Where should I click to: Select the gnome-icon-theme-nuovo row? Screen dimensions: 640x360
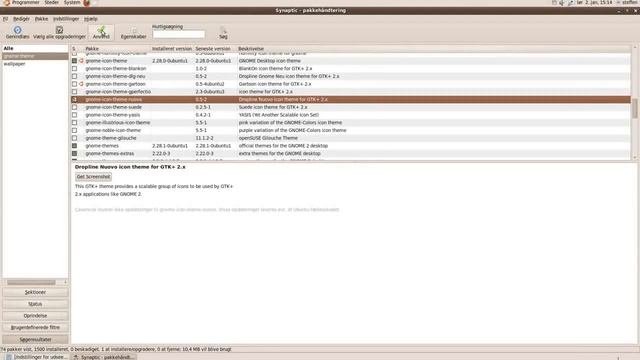pyautogui.click(x=351, y=100)
